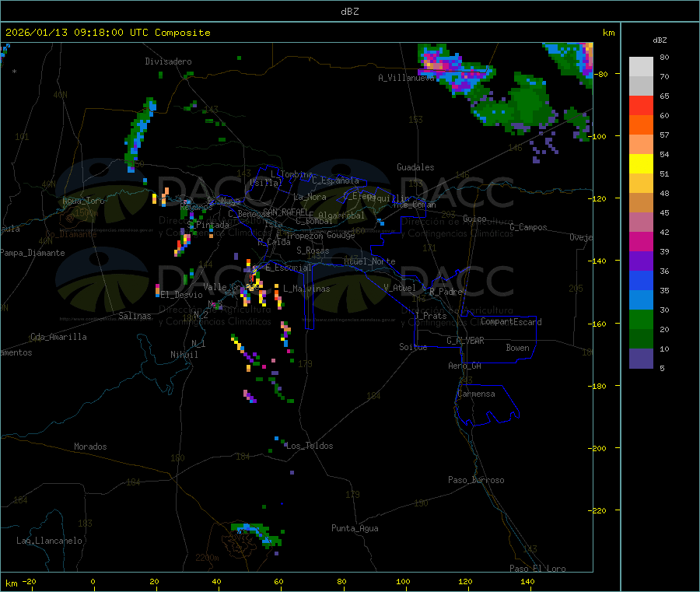
Task: Click the green echo band south of Divisadero
Action: [x=139, y=134]
